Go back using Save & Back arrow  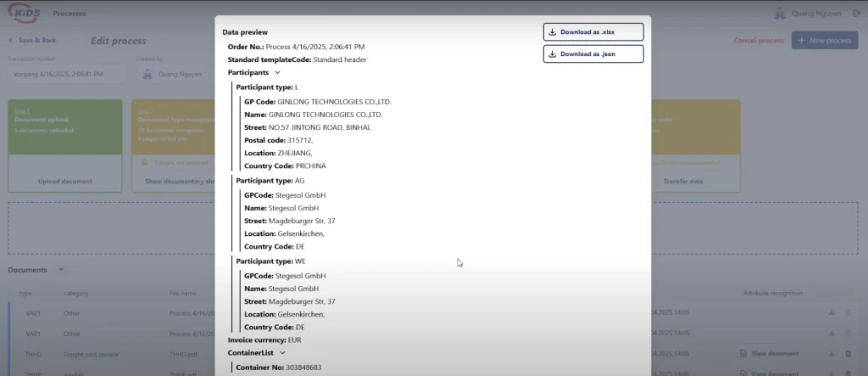click(11, 41)
